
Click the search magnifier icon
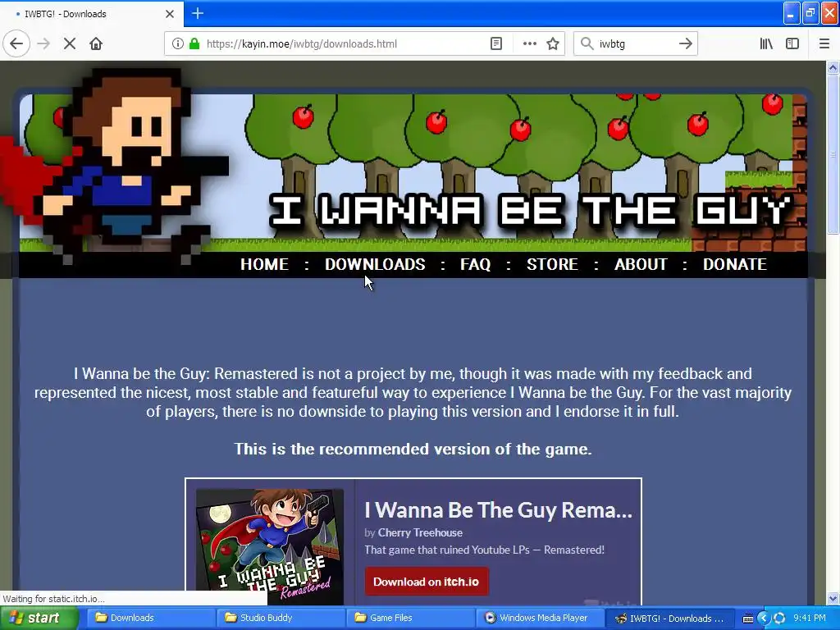[587, 44]
